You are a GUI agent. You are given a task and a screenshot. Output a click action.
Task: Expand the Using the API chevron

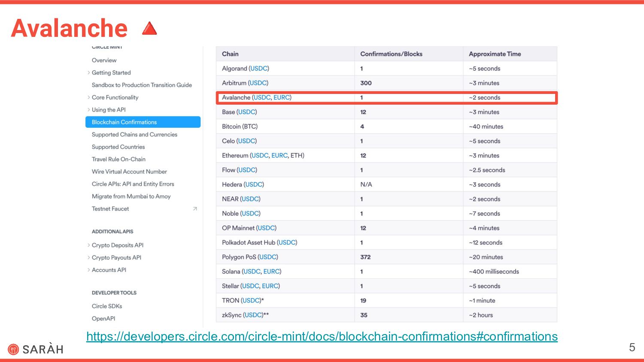[89, 110]
